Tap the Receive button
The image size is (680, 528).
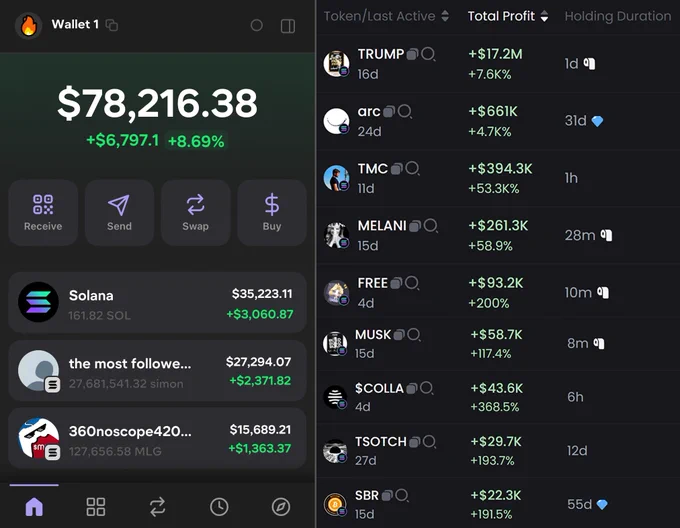[x=43, y=212]
